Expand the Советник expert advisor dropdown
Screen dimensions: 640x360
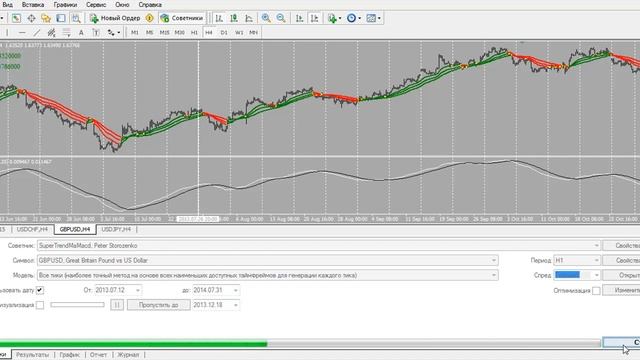[596, 245]
